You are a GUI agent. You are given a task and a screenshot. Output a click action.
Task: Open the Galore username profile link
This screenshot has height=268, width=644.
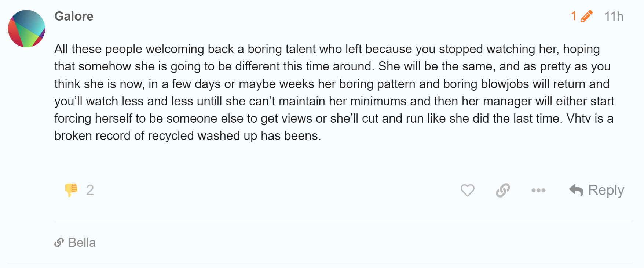(x=74, y=16)
